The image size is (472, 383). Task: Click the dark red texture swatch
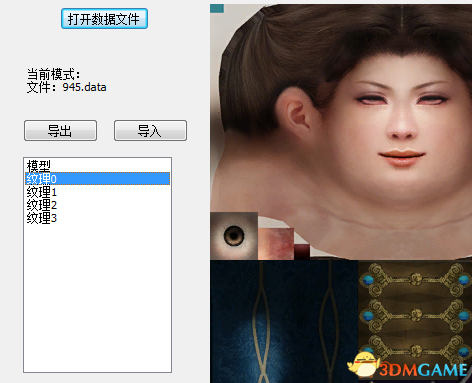[x=302, y=252]
